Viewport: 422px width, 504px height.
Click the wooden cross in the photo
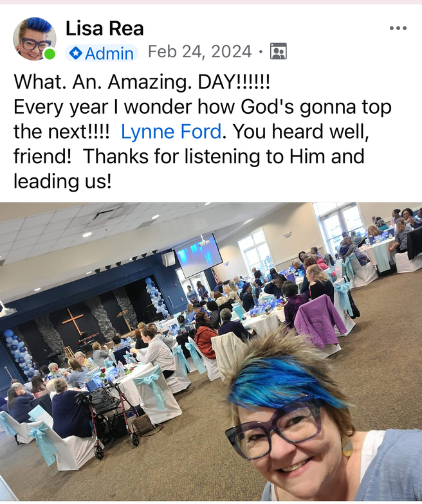73,321
